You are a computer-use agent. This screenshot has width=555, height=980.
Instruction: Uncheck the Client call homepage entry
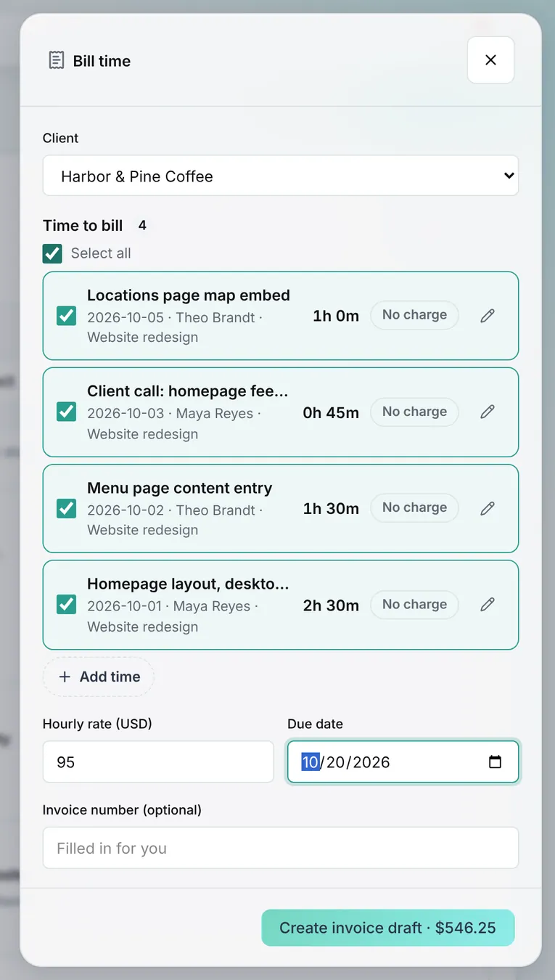tap(66, 412)
